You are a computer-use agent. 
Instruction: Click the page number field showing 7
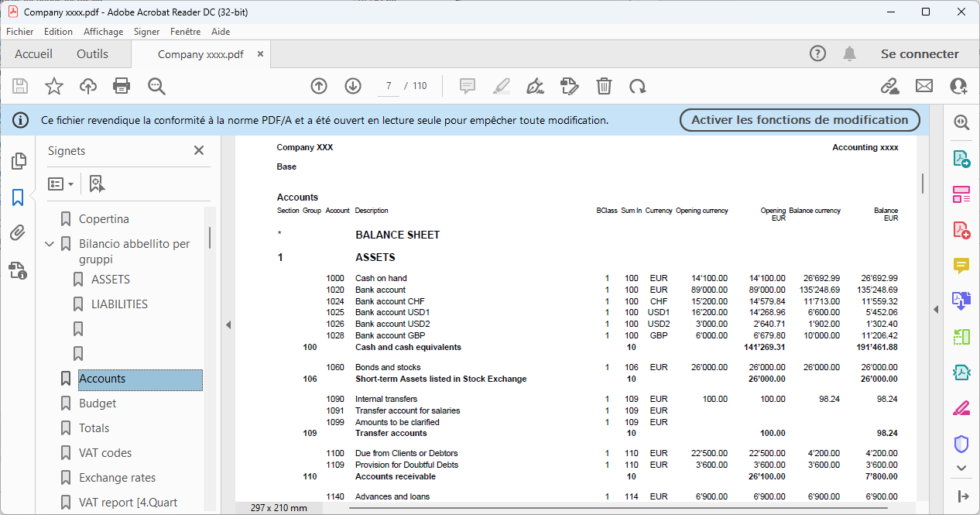389,86
